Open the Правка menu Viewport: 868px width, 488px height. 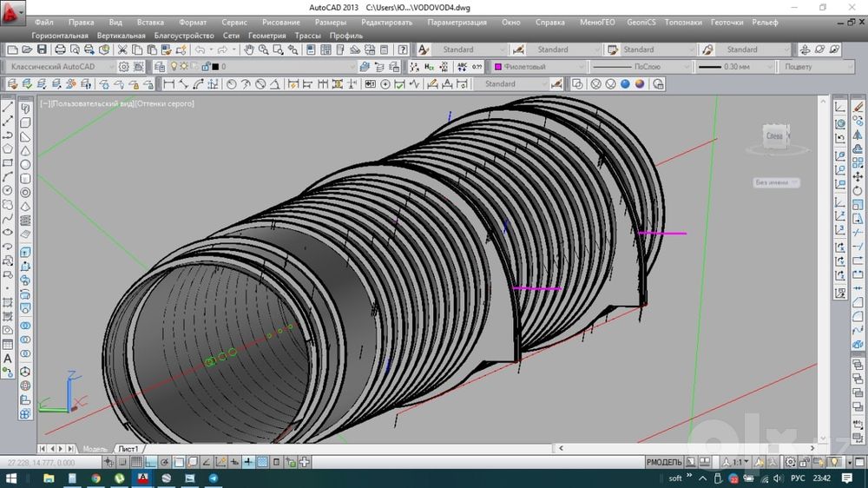pyautogui.click(x=81, y=23)
